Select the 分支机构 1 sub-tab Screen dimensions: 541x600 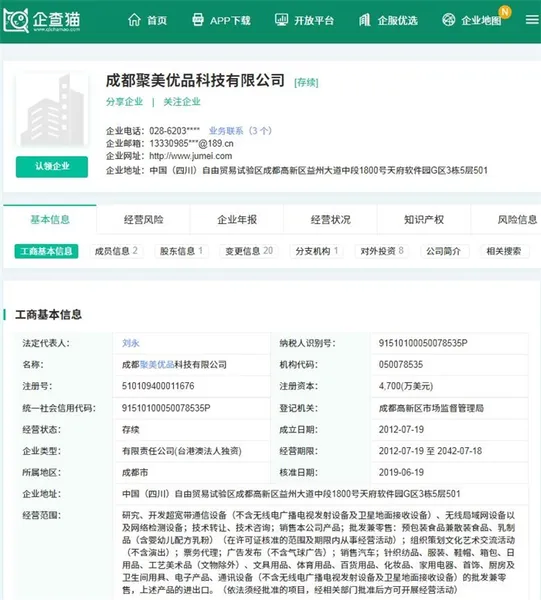[x=317, y=251]
